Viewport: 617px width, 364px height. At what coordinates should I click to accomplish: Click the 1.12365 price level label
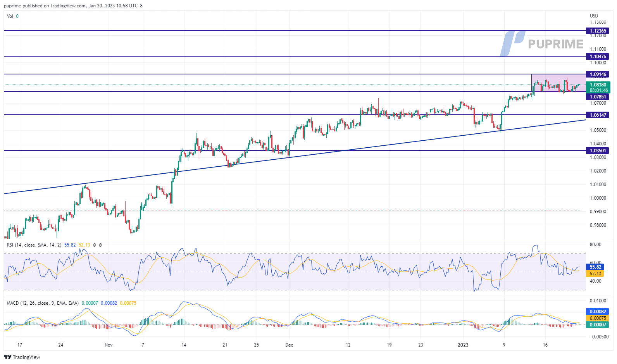tap(598, 31)
